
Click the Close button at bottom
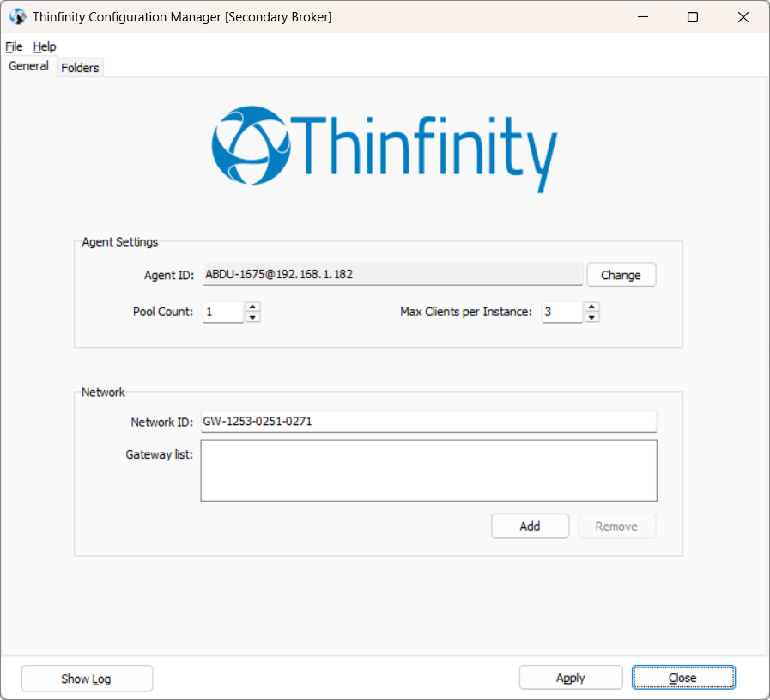[x=682, y=678]
